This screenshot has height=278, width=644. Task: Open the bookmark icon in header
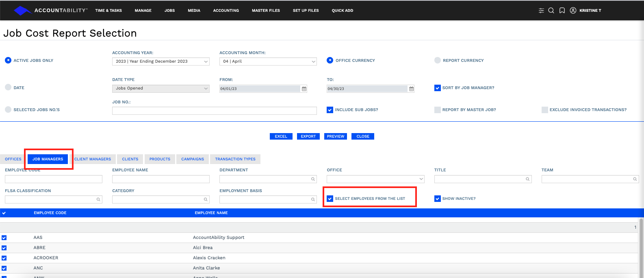[562, 11]
